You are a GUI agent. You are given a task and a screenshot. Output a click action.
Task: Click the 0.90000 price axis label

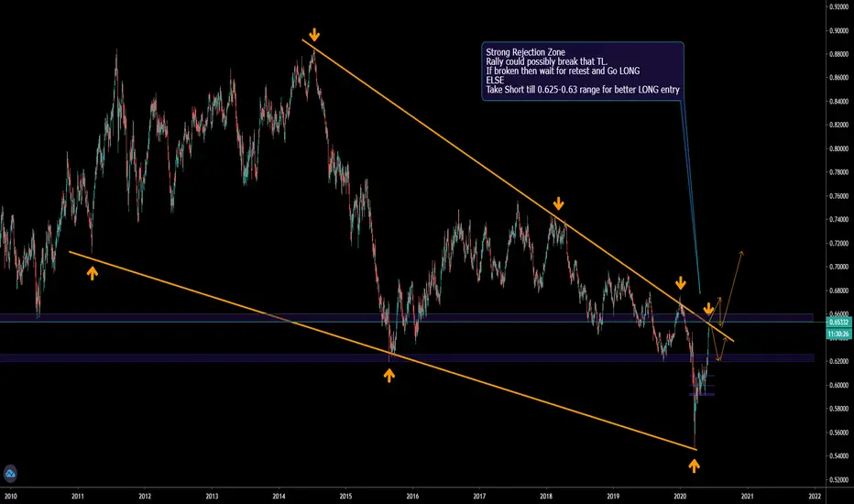click(x=839, y=30)
